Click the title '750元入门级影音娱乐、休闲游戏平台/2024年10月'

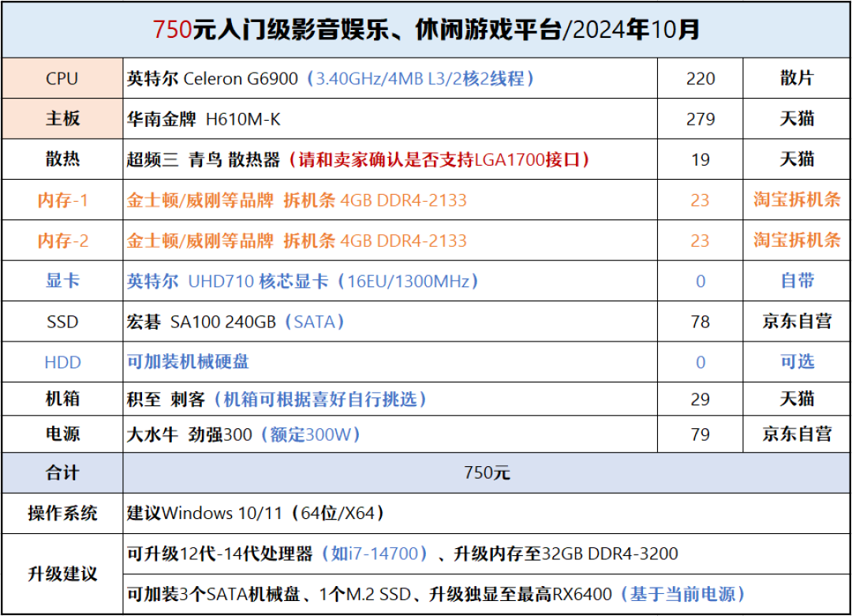point(426,30)
